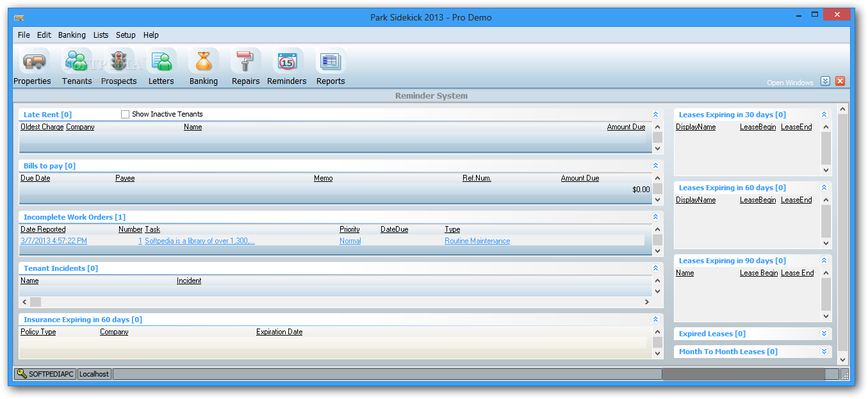This screenshot has width=868, height=399.
Task: Open the Lists menu
Action: pyautogui.click(x=101, y=35)
